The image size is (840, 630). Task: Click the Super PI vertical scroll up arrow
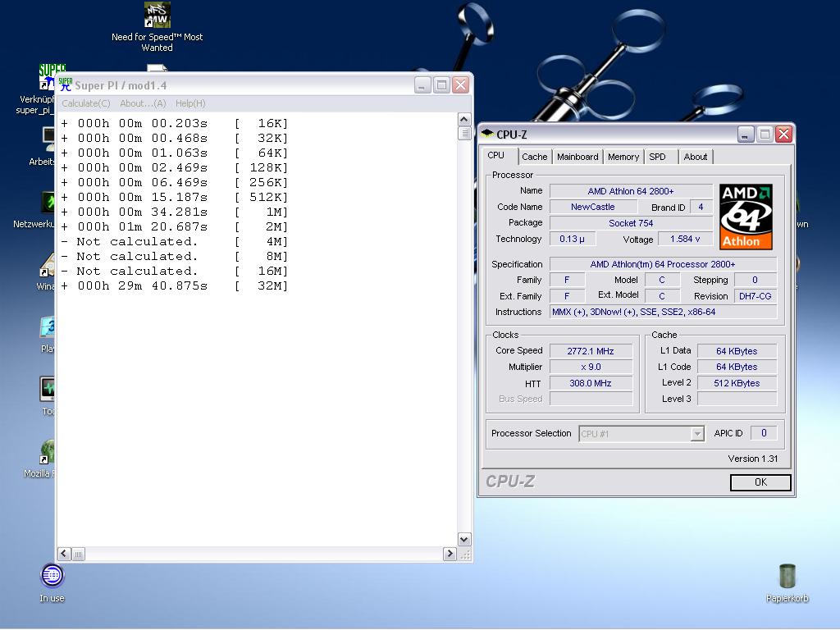(x=464, y=120)
